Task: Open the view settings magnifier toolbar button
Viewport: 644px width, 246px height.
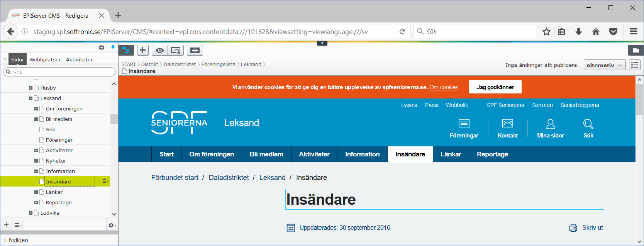Action: [176, 50]
